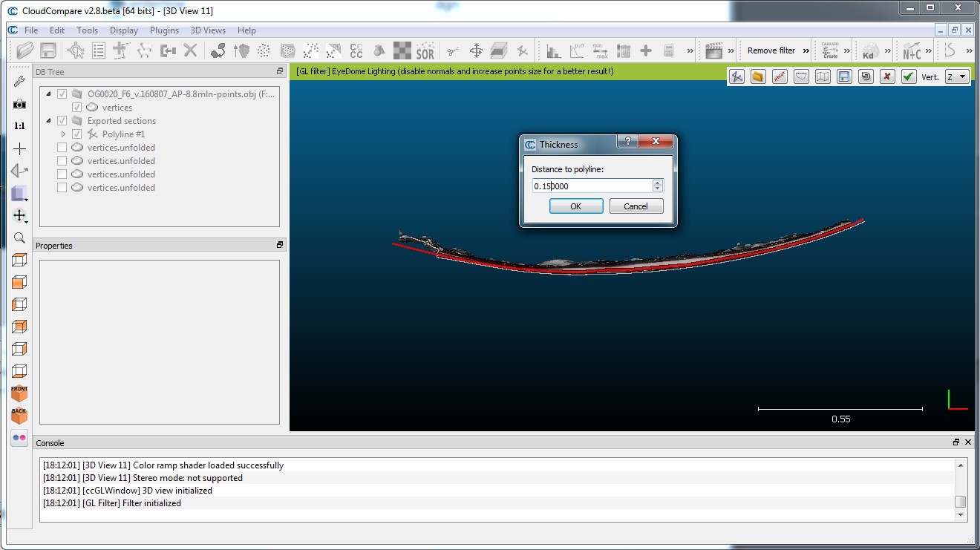Image resolution: width=980 pixels, height=550 pixels.
Task: Click OK in the Thickness dialog
Action: pyautogui.click(x=575, y=206)
